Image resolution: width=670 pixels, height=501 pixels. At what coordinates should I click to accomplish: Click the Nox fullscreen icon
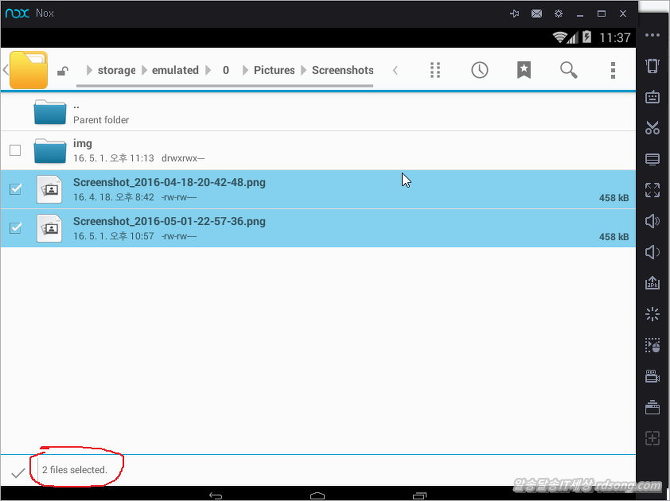coord(652,190)
